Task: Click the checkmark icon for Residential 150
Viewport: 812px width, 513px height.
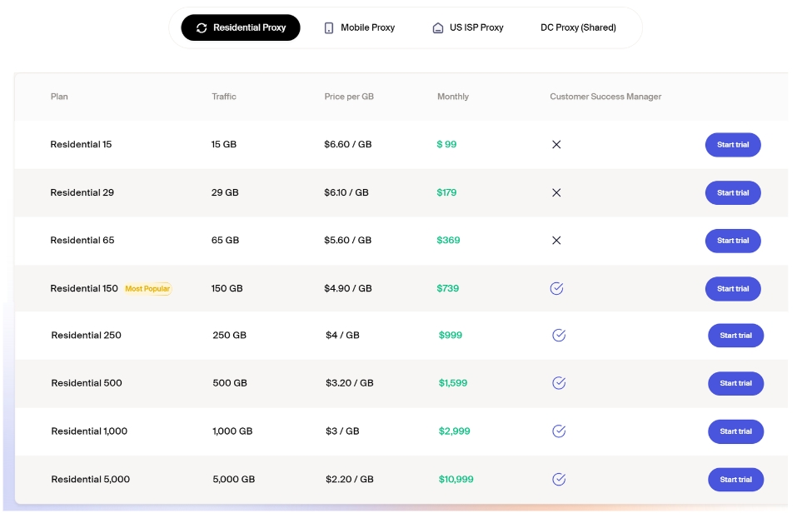Action: [x=556, y=288]
